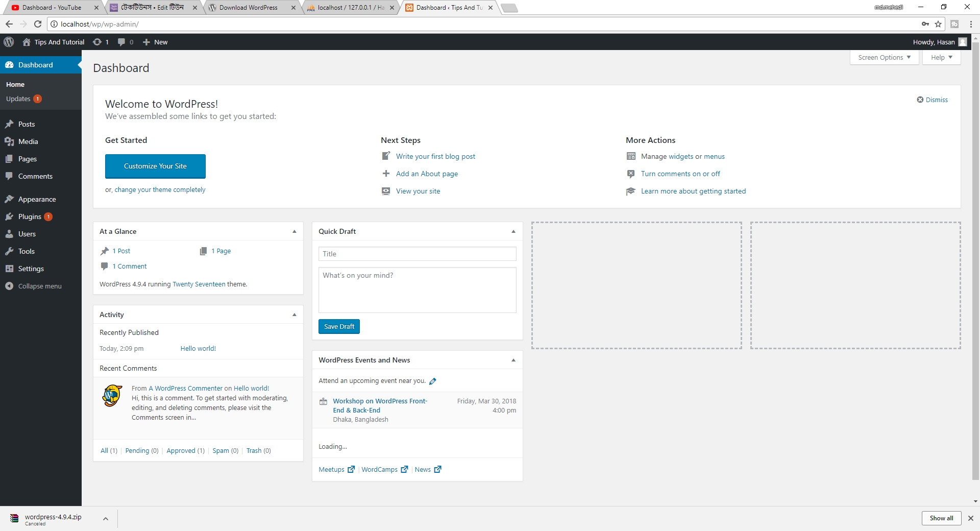Filter comments by Pending link
The image size is (980, 531).
click(137, 450)
